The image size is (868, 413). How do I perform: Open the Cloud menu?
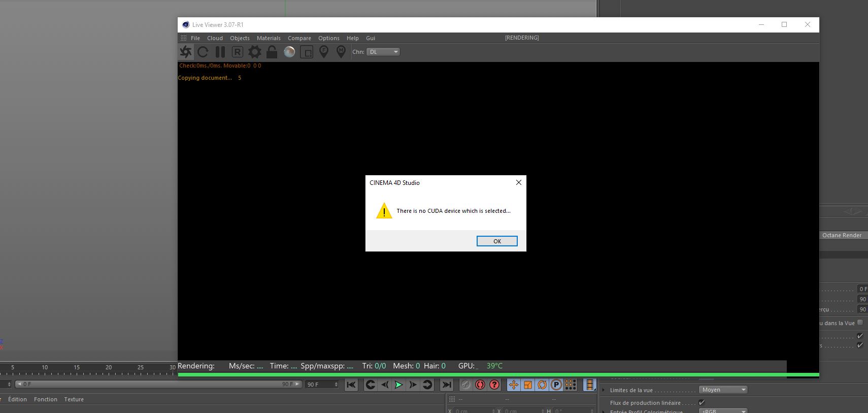point(215,38)
